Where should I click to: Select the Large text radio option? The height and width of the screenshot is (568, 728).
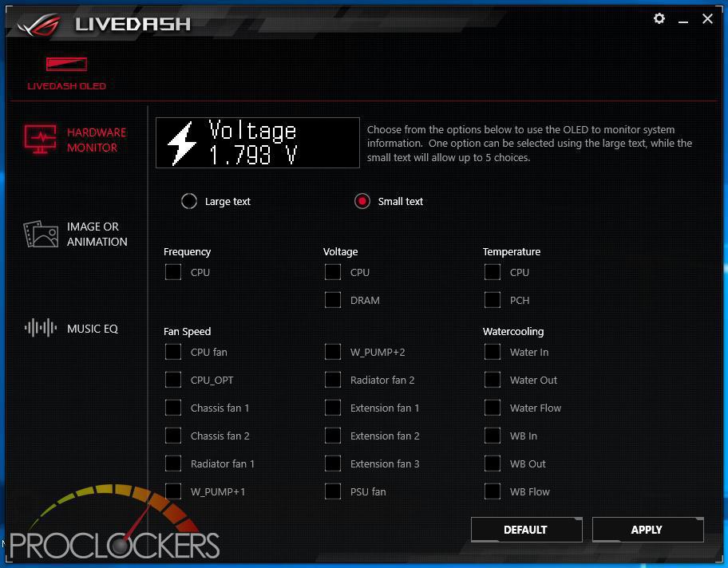pyautogui.click(x=189, y=201)
